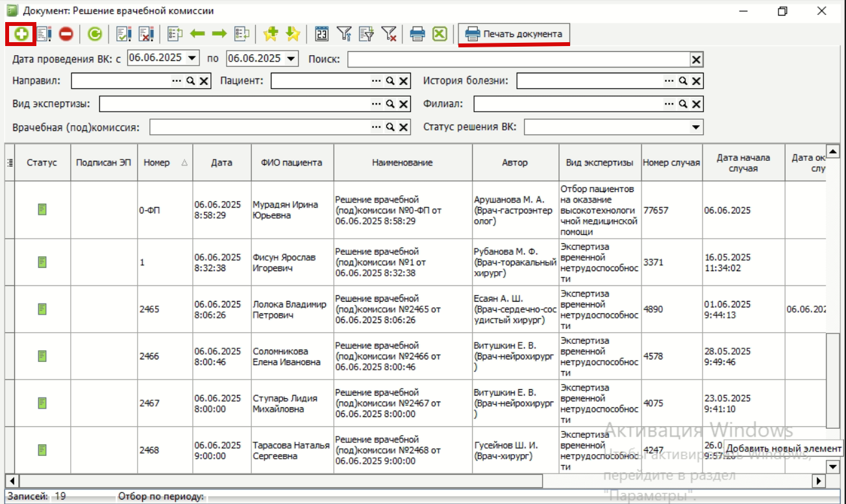Open the end date 06.06.2025 dropdown
The height and width of the screenshot is (504, 846).
click(291, 58)
